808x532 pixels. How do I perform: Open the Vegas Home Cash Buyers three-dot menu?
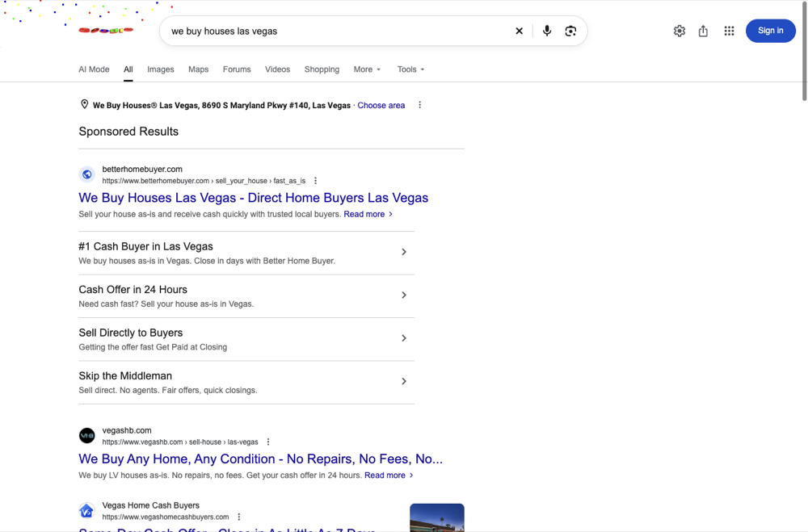coord(238,517)
